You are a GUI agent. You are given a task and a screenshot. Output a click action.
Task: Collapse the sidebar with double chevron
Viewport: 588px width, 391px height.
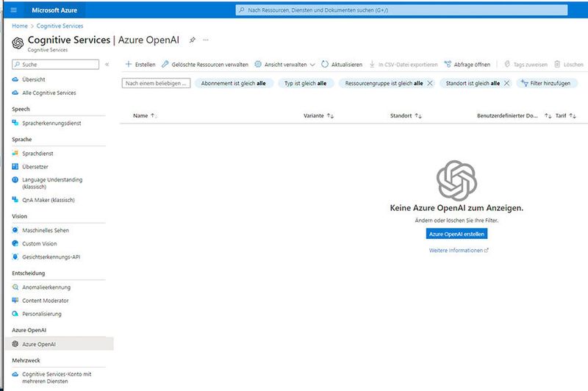pyautogui.click(x=107, y=65)
